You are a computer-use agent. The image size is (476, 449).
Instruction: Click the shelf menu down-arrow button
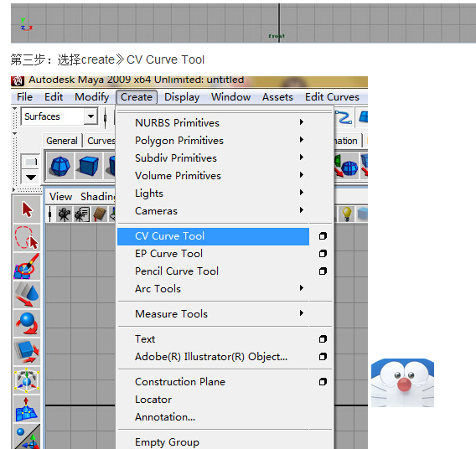click(31, 178)
